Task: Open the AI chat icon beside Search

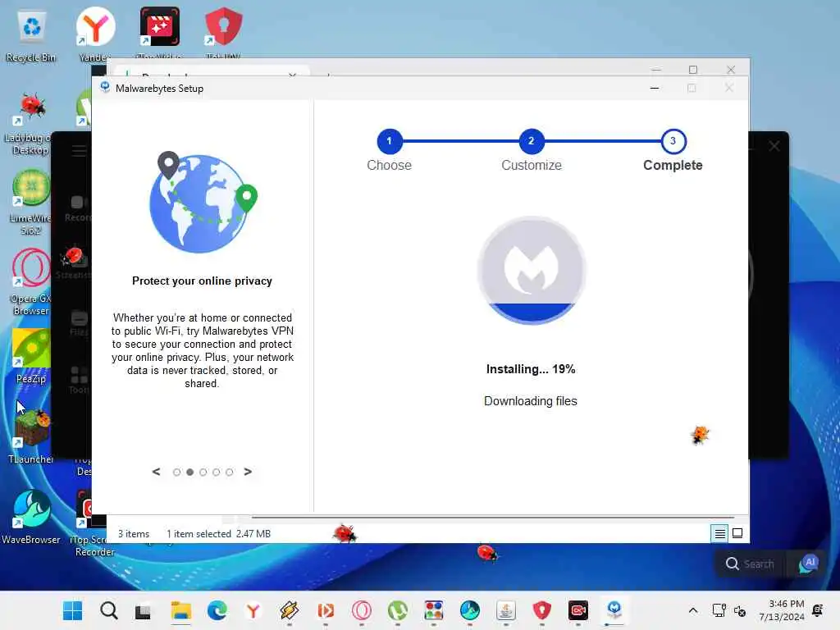Action: pos(809,564)
